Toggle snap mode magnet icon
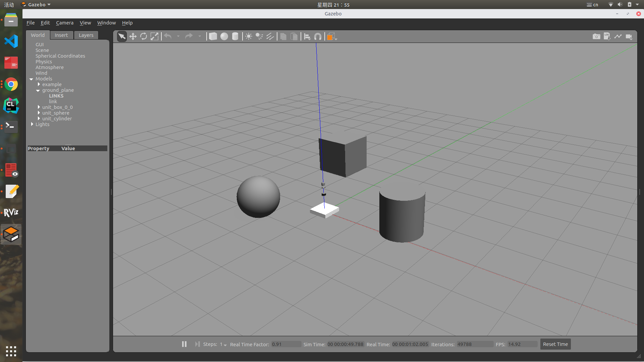644x362 pixels. 318,37
